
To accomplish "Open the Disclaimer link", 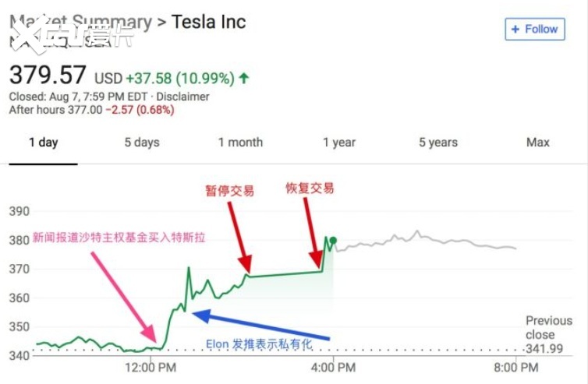I will [x=183, y=97].
